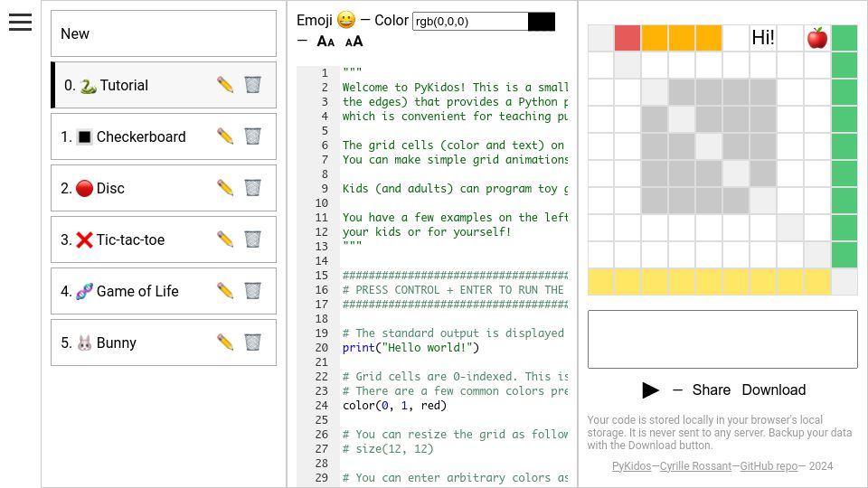Click inside the standard output box
The width and height of the screenshot is (868, 488).
pyautogui.click(x=722, y=339)
